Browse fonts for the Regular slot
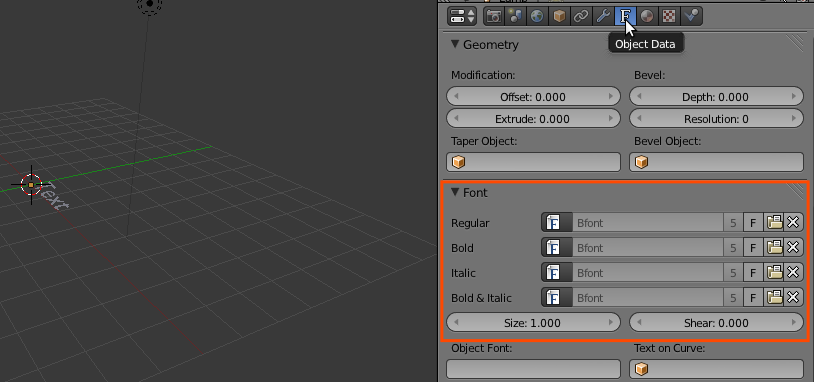 (557, 223)
